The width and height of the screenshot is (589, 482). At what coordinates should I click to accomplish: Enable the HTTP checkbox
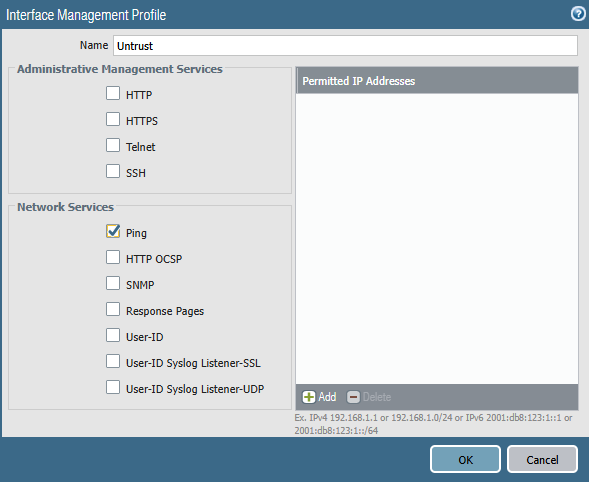[113, 93]
